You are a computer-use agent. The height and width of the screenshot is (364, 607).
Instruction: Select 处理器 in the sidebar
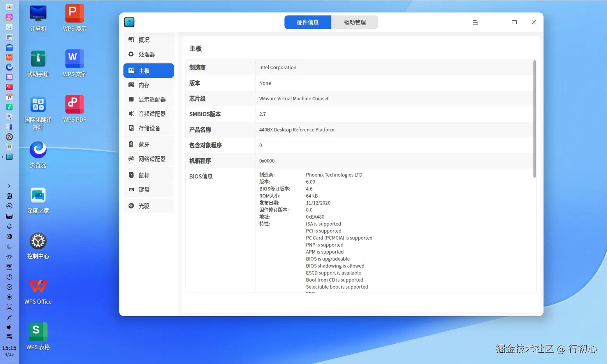coord(149,54)
